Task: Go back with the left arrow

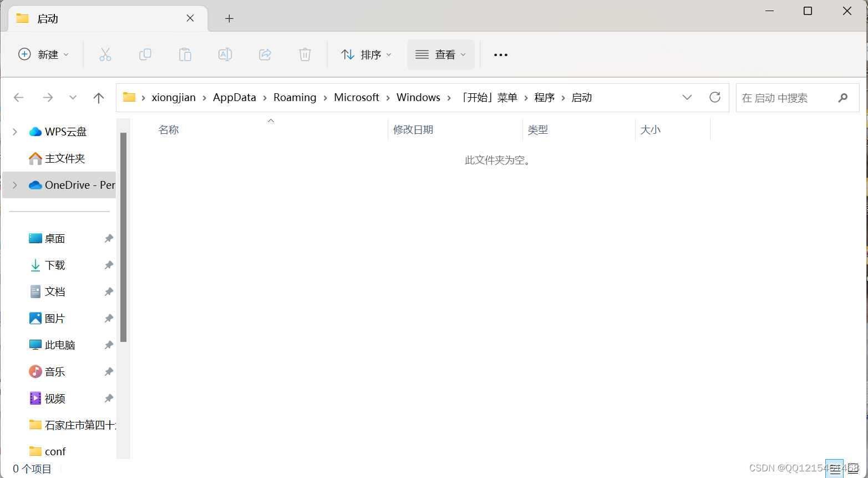Action: click(x=19, y=98)
